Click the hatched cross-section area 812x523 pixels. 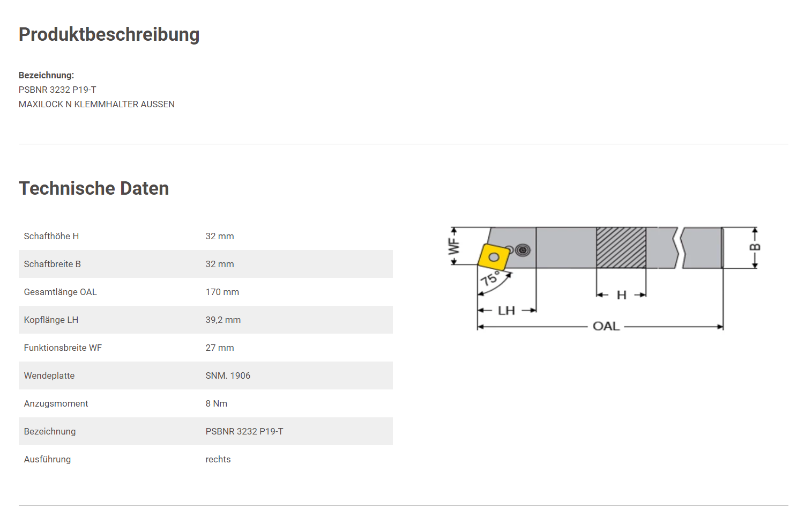621,248
